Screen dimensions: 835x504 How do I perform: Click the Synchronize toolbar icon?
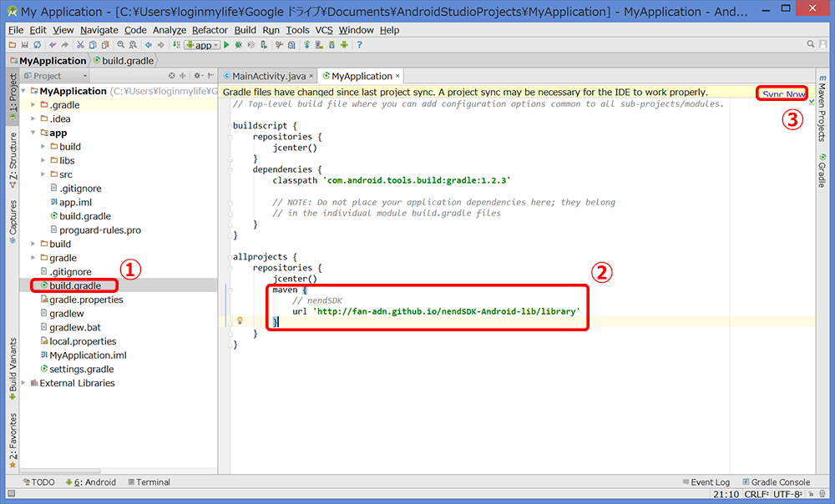pos(38,45)
